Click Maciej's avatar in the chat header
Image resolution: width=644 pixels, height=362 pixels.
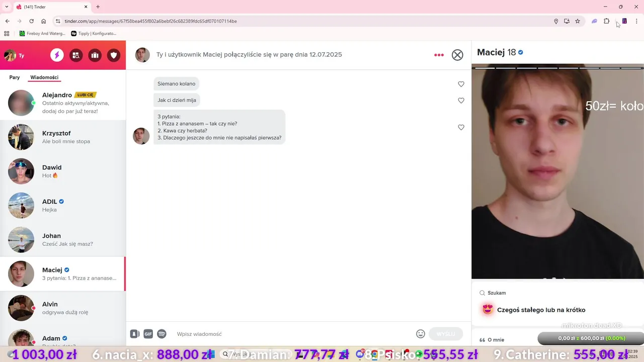click(x=142, y=55)
